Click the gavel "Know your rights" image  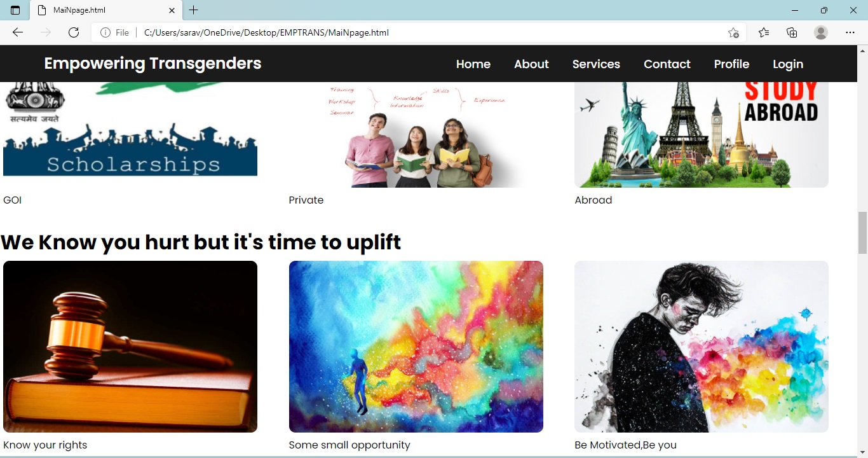(x=130, y=347)
